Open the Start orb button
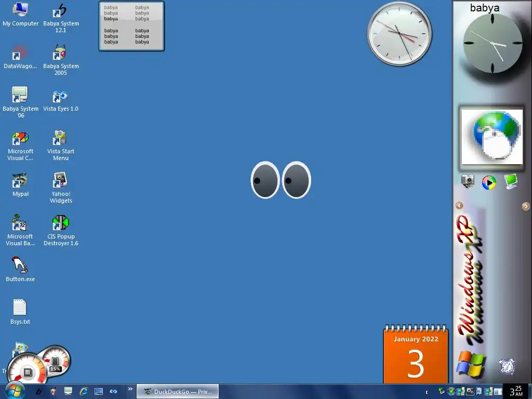Image resolution: width=532 pixels, height=399 pixels. tap(14, 391)
